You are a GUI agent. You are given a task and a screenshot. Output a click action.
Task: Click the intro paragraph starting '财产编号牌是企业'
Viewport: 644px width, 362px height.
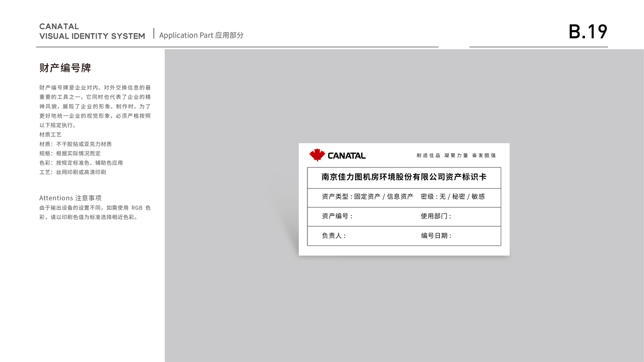point(95,106)
